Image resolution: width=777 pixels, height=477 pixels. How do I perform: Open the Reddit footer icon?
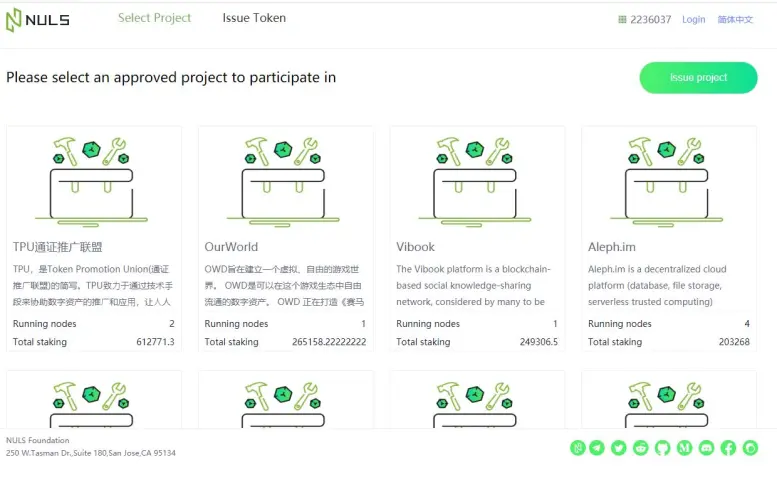click(x=641, y=448)
